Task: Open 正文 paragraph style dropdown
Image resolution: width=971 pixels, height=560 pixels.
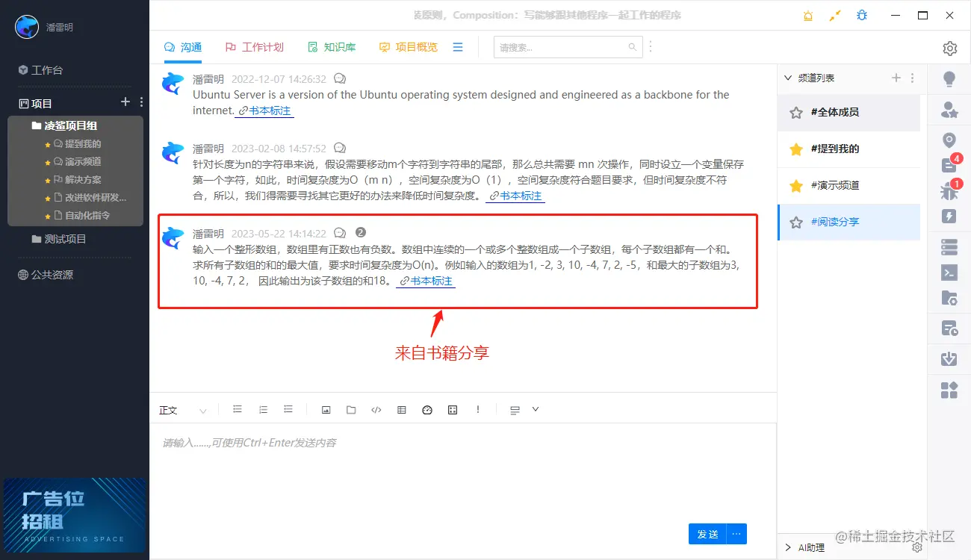Action: [183, 411]
